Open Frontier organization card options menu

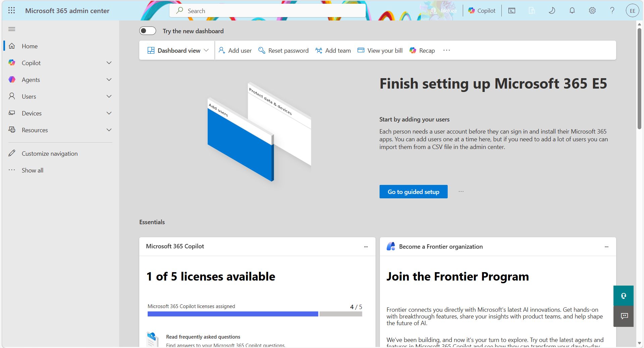pyautogui.click(x=606, y=247)
